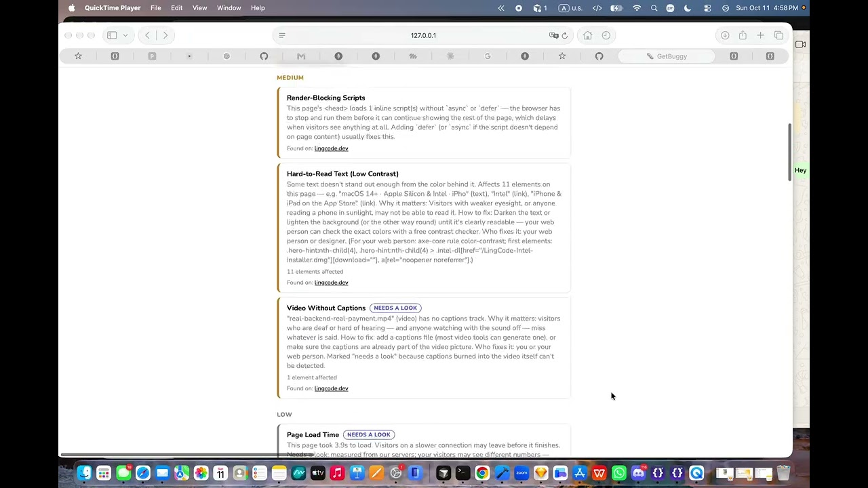
Task: Open the File menu
Action: (155, 8)
